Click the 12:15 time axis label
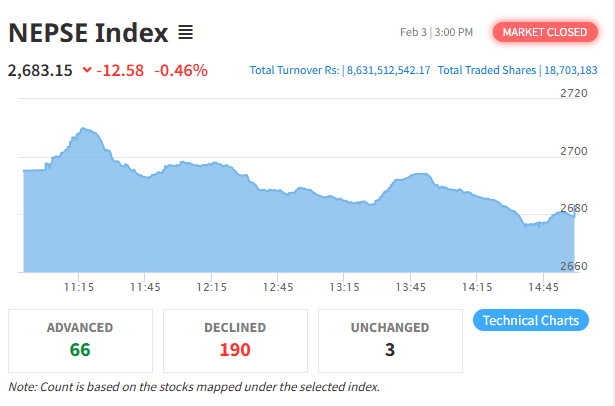 [x=211, y=287]
